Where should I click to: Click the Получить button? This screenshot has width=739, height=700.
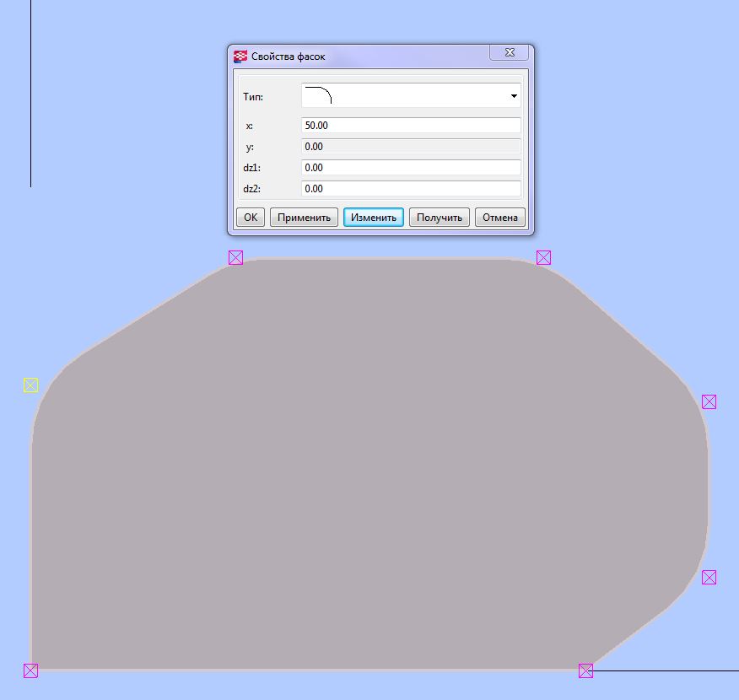click(x=440, y=217)
